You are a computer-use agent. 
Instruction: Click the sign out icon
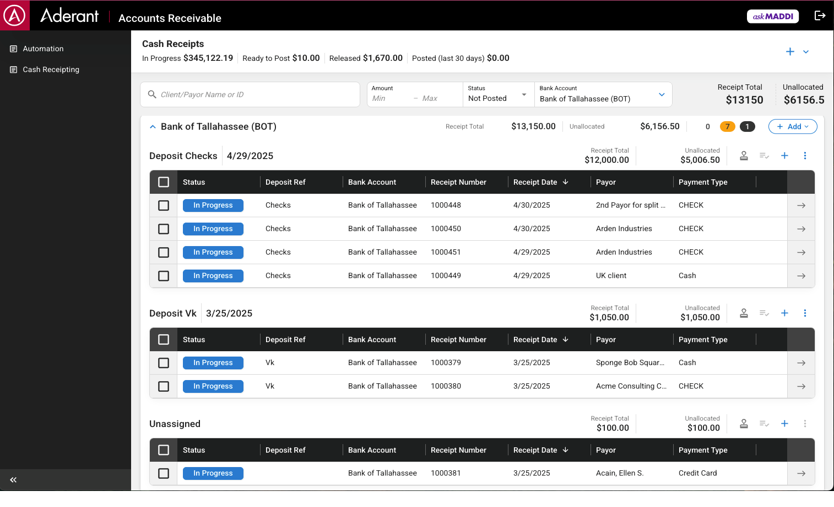(820, 16)
